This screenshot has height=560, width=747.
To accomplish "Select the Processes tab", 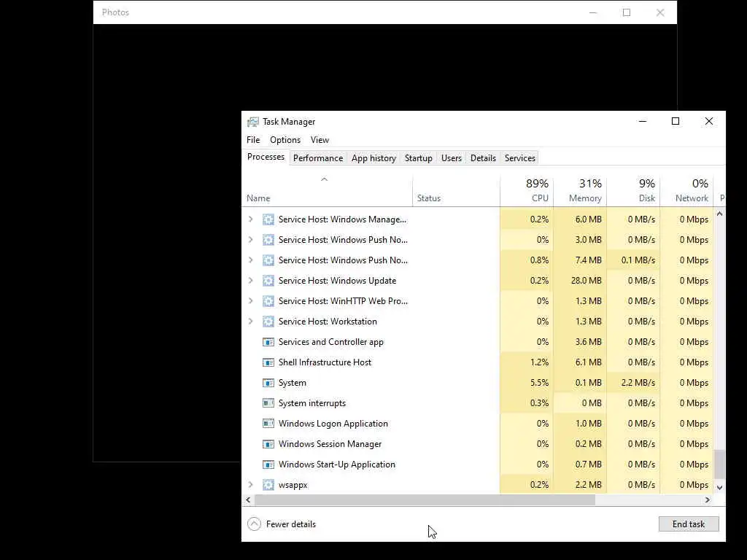I will [266, 157].
